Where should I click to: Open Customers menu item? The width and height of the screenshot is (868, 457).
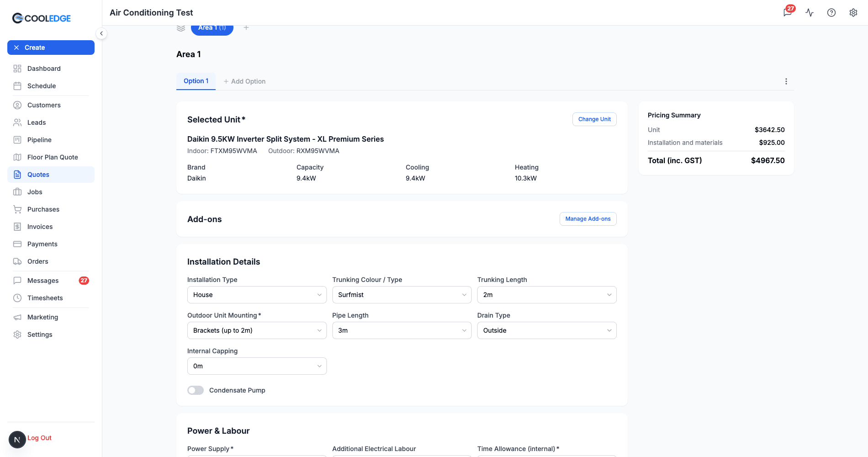coord(51,105)
